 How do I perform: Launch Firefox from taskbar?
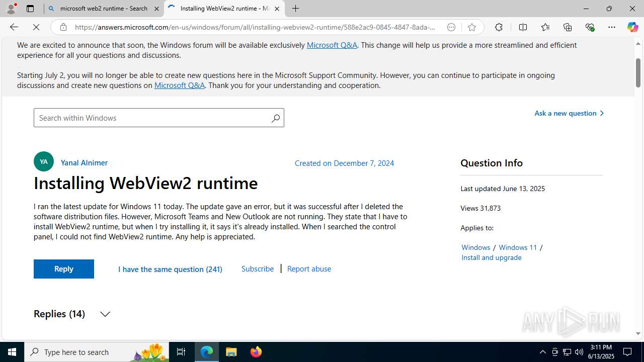coord(256,352)
